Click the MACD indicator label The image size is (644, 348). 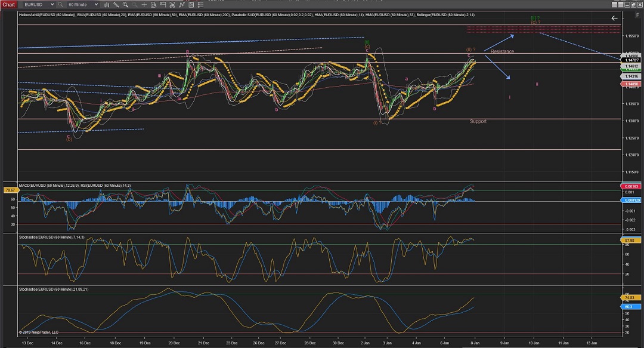coord(47,186)
